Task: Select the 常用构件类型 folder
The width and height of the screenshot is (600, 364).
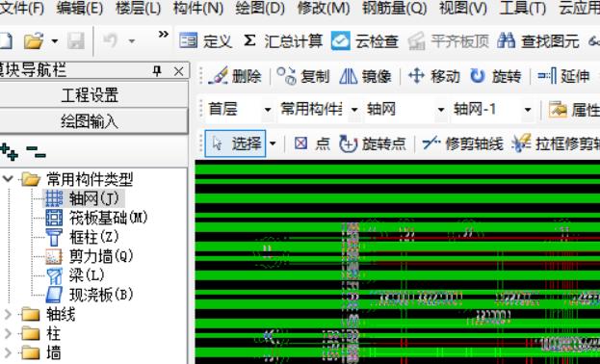Action: tap(90, 179)
